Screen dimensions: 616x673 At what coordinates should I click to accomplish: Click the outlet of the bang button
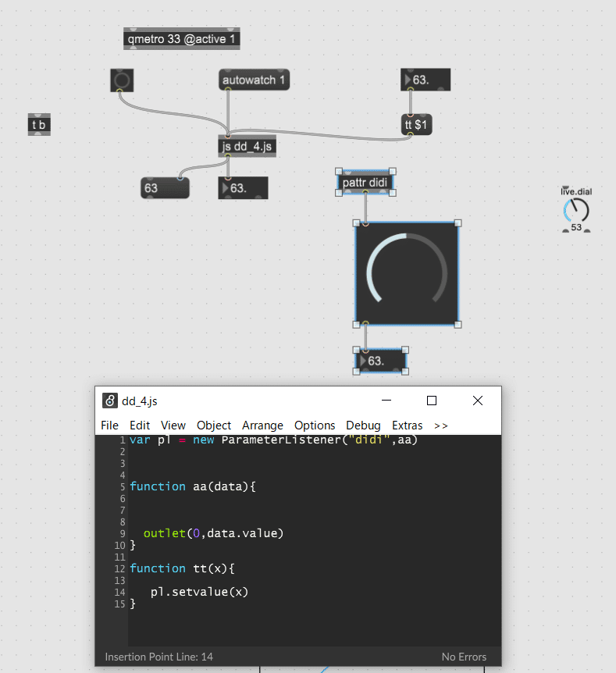119,91
